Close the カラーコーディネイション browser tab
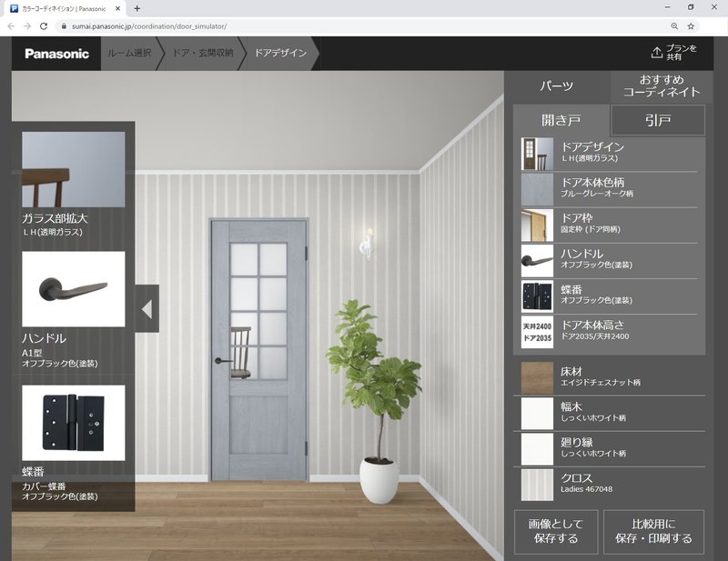Screen dimensions: 728x561 click(118, 8)
